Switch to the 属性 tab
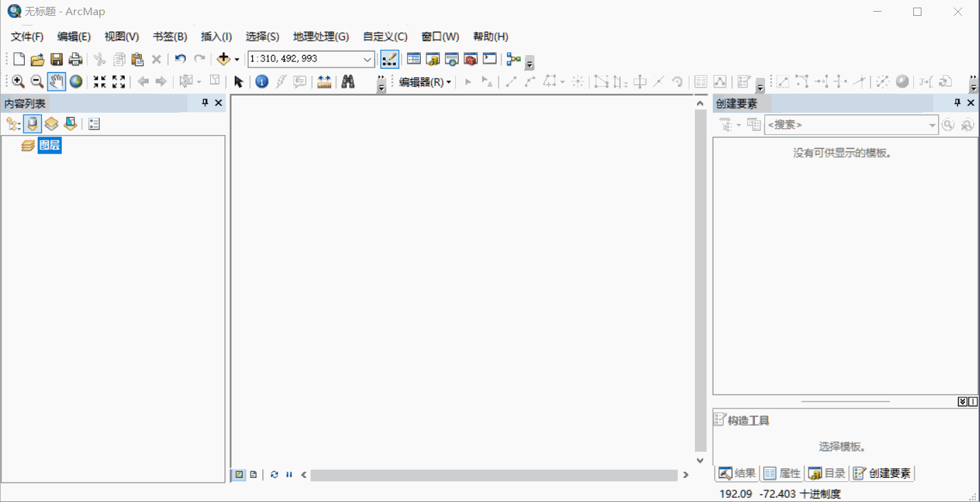This screenshot has width=980, height=502. [782, 473]
